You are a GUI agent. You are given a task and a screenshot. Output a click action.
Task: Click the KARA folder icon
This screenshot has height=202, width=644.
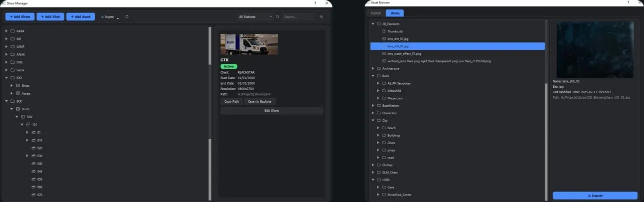coord(12,31)
